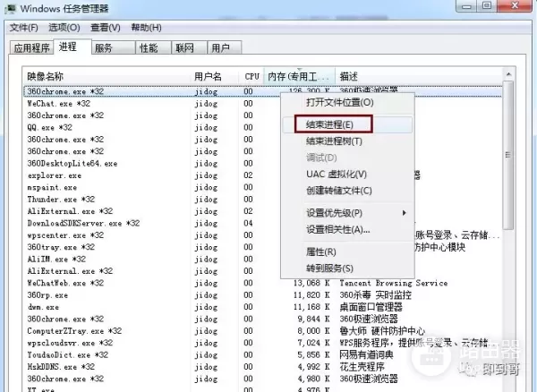Sort by 描述 column header
537x392 pixels.
(x=419, y=76)
